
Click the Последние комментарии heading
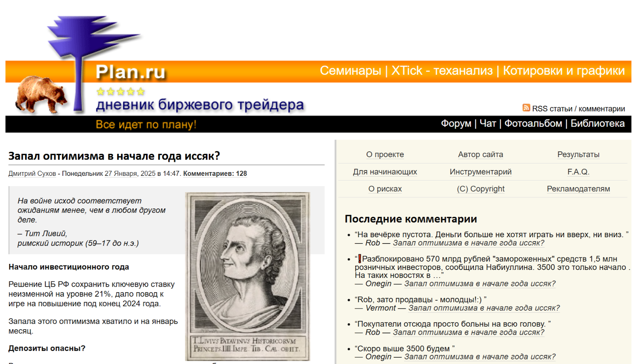click(411, 219)
